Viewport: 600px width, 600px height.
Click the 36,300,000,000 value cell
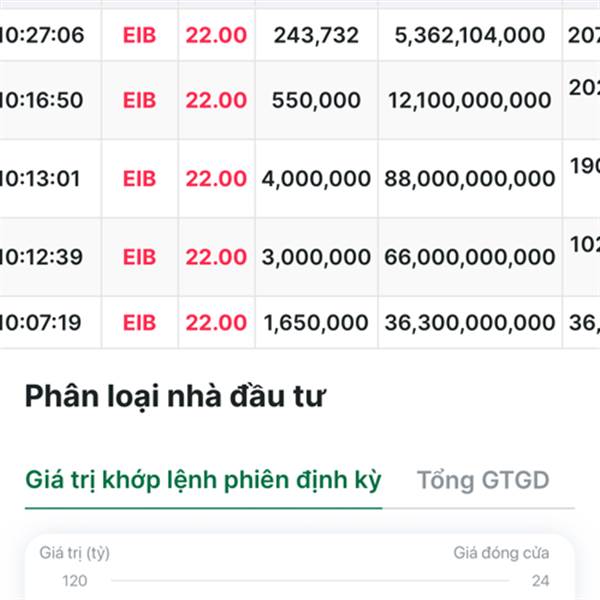(x=470, y=323)
